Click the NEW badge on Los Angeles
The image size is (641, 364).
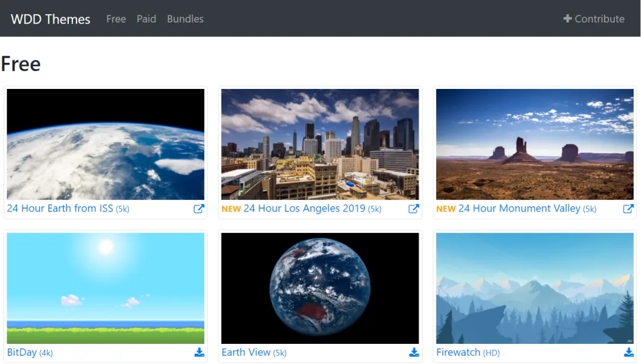pyautogui.click(x=231, y=209)
